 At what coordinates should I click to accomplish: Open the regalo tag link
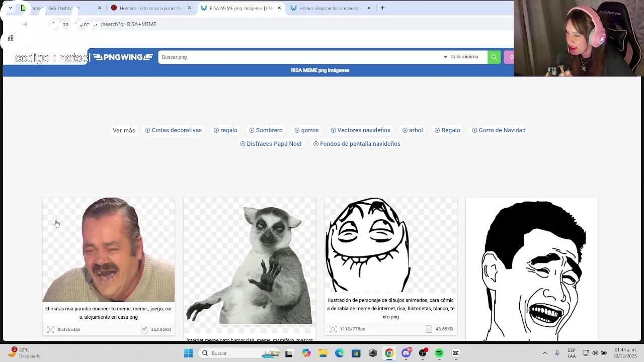pos(225,130)
